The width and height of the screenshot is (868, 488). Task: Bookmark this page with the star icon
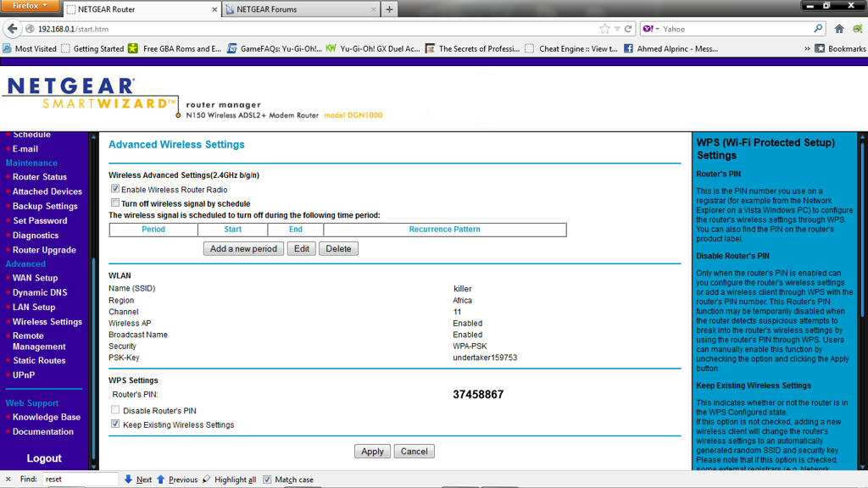(604, 29)
